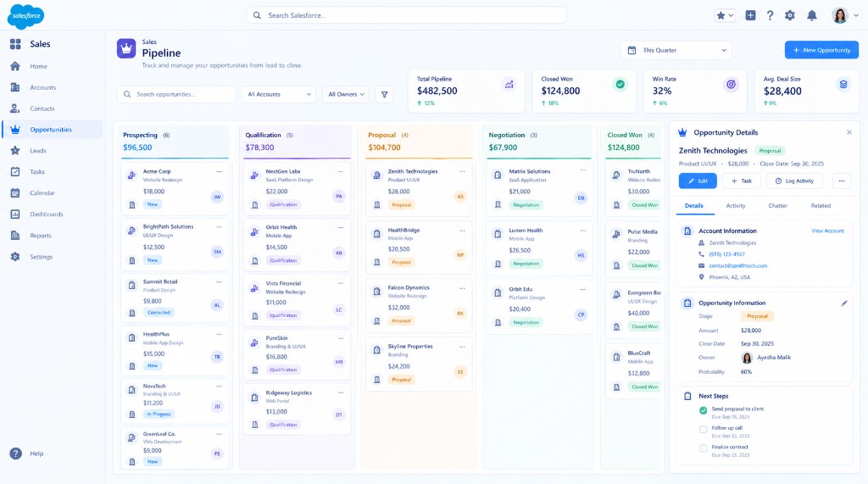Switch to the Details tab
The width and height of the screenshot is (868, 484).
click(x=693, y=206)
